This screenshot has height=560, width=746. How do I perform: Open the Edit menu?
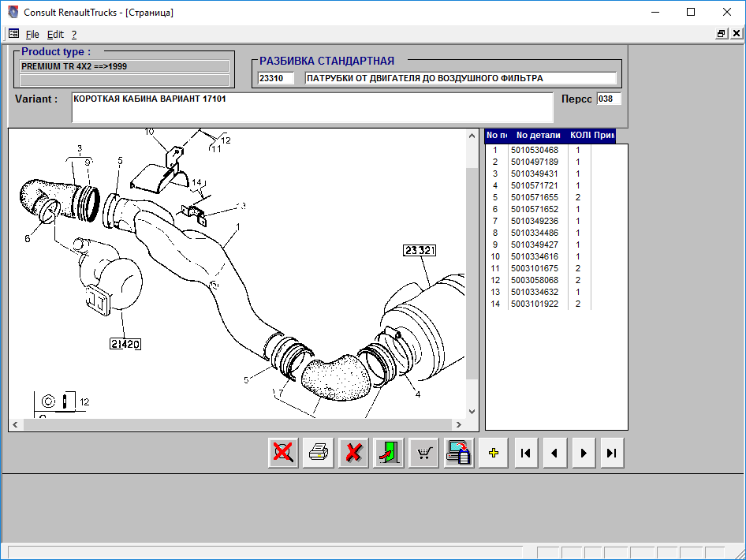55,35
